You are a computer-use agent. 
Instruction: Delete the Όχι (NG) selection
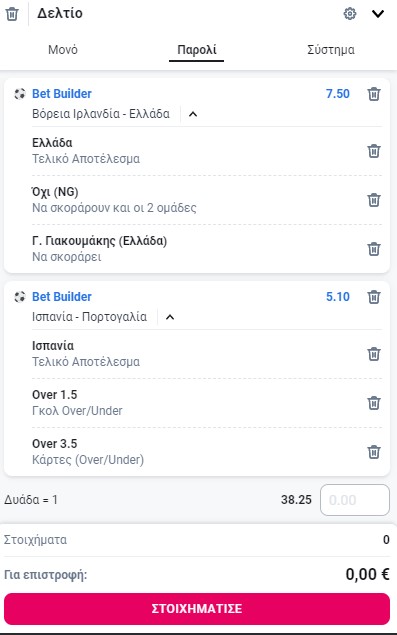pyautogui.click(x=374, y=200)
